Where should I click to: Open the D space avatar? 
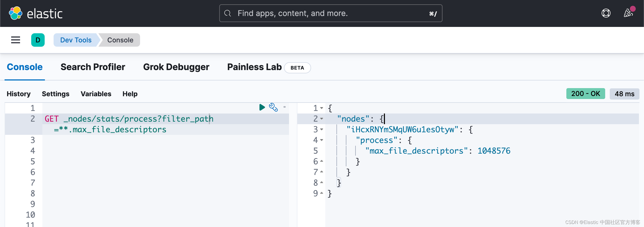click(x=38, y=40)
